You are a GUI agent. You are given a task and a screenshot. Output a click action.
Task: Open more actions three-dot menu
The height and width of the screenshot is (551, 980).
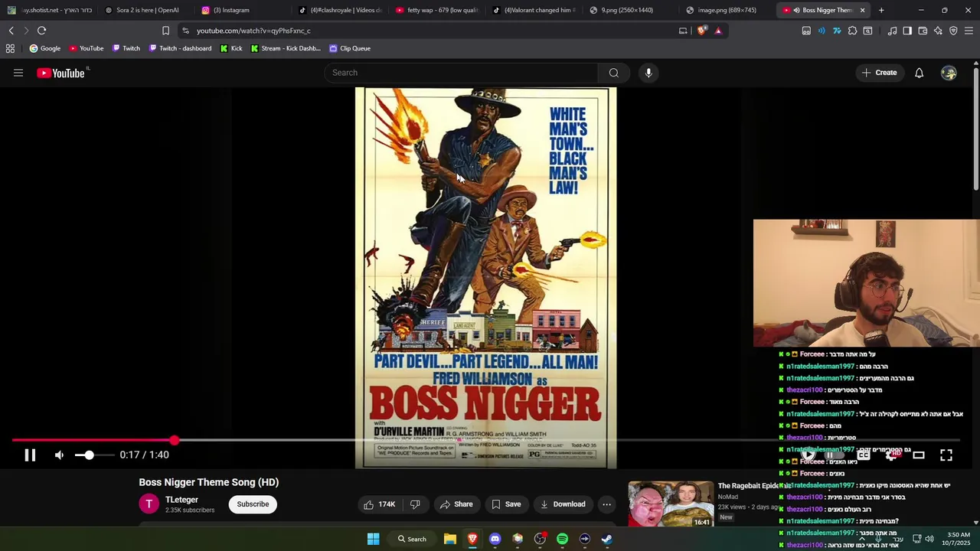[x=606, y=504]
